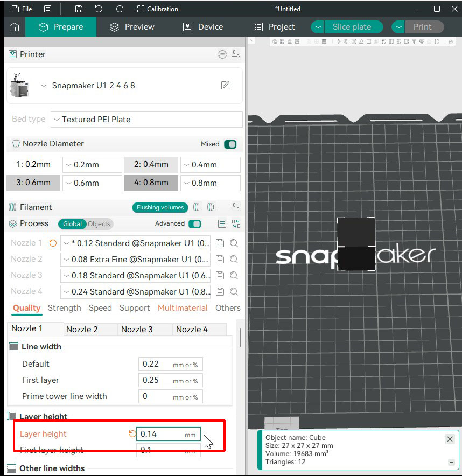Open the Print options arrow
462x476 pixels.
[398, 27]
